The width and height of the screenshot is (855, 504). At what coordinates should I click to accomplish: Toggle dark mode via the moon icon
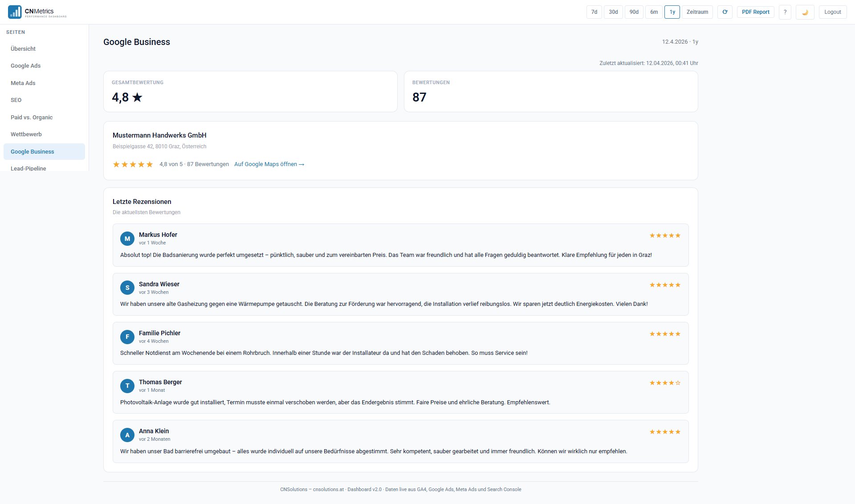(x=805, y=12)
